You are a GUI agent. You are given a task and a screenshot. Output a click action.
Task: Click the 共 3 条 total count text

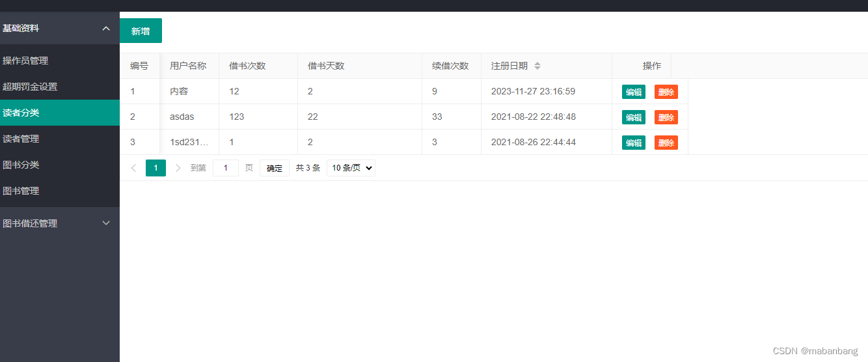[x=308, y=168]
